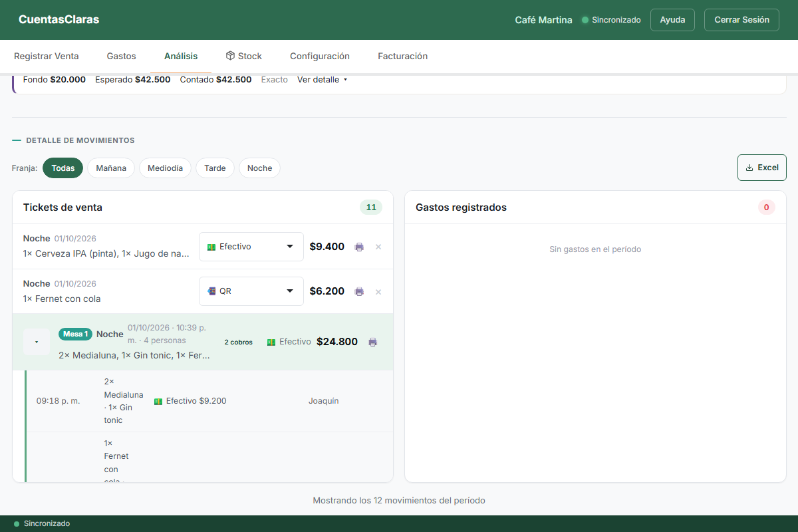Viewport: 798px width, 532px height.
Task: Click the Sincronizado status indicator in the header
Action: pos(611,20)
